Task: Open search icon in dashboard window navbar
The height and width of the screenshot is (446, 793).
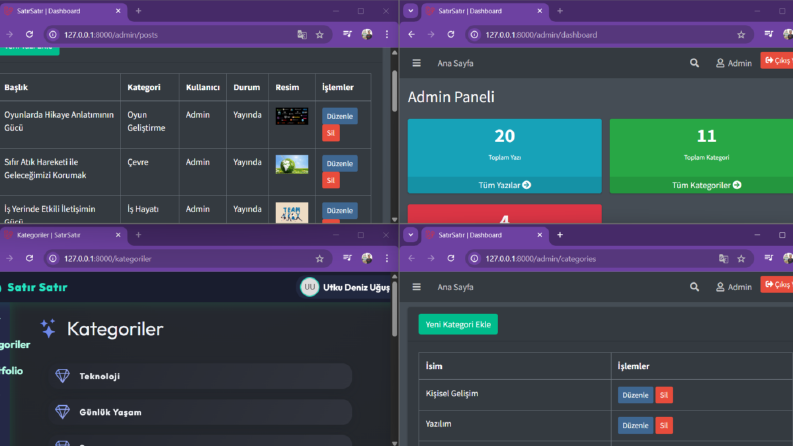Action: click(x=694, y=63)
